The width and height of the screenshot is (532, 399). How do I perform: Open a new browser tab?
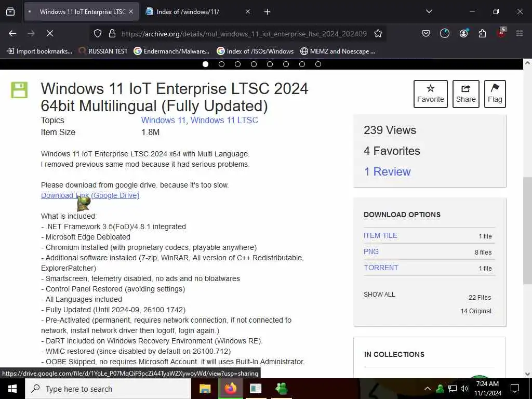pos(267,12)
